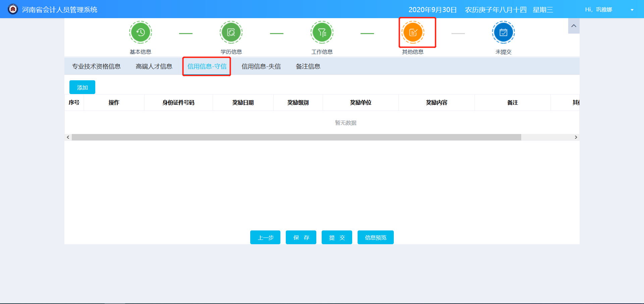Switch to the 专业技术资格信息 tab
644x304 pixels.
(x=96, y=66)
